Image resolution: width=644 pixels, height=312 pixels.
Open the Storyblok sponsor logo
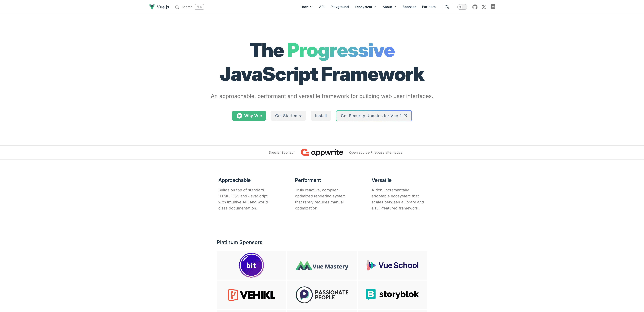[x=392, y=295]
